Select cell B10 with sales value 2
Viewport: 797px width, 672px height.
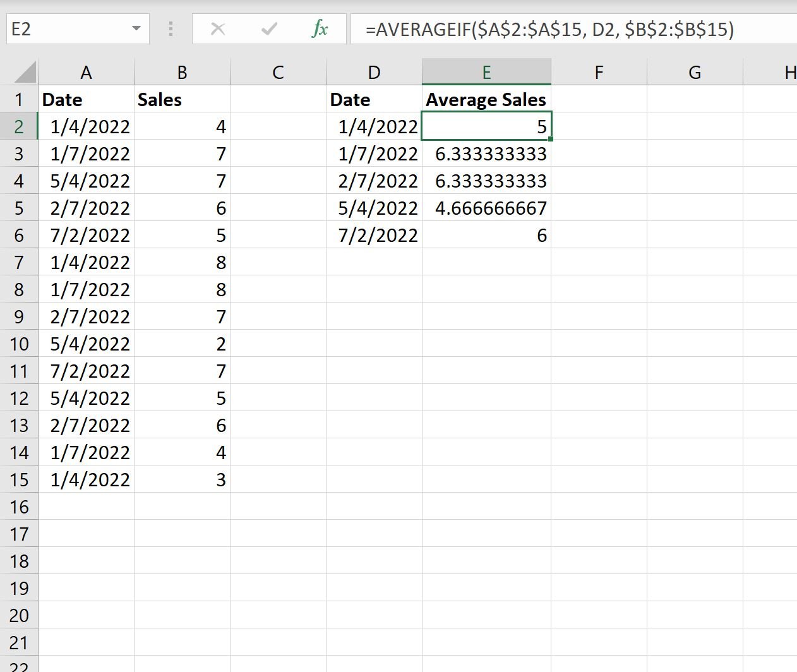[182, 344]
